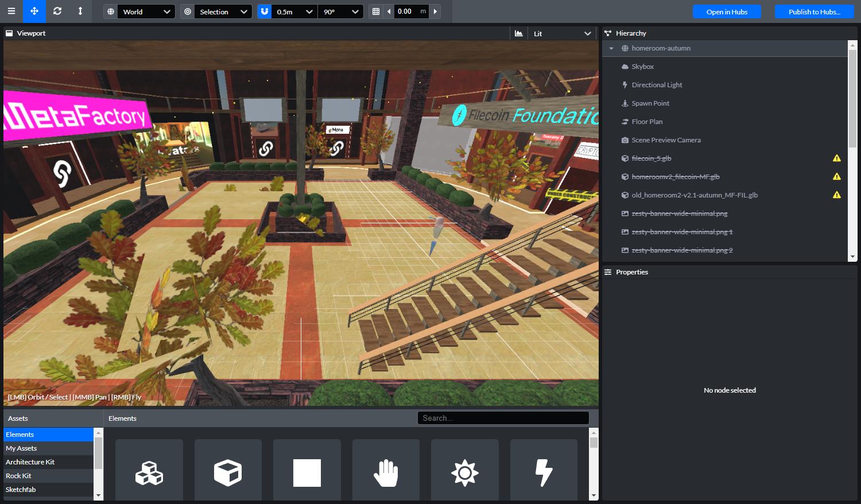Select My Assets source
This screenshot has width=861, height=504.
click(x=48, y=448)
